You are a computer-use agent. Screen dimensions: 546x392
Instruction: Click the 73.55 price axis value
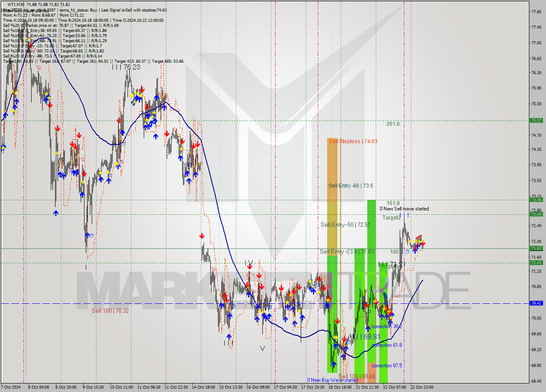pyautogui.click(x=537, y=180)
